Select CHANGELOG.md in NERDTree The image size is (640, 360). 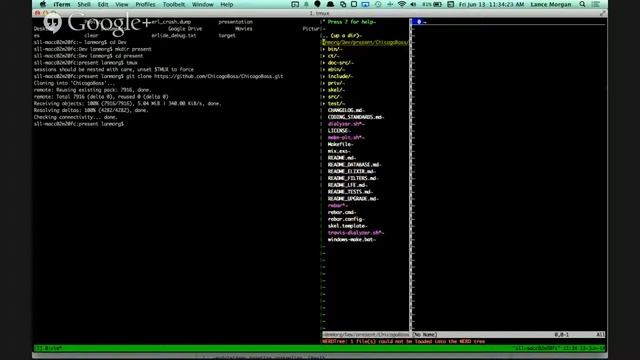346,110
